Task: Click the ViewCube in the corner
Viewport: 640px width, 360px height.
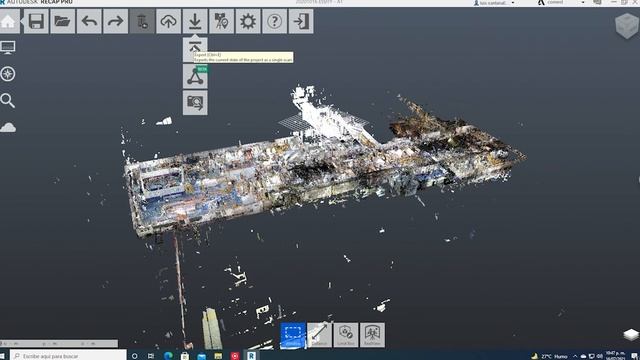Action: [627, 25]
